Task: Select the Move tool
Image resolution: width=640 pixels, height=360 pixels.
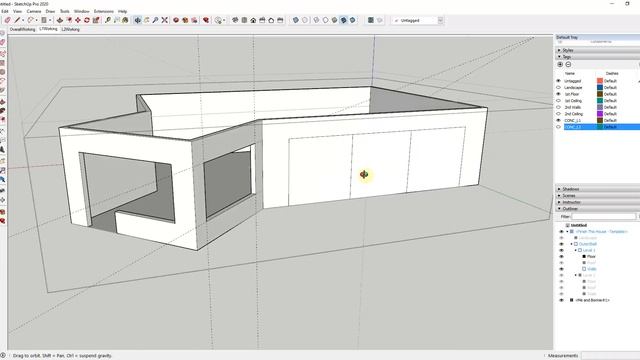Action: coord(78,20)
